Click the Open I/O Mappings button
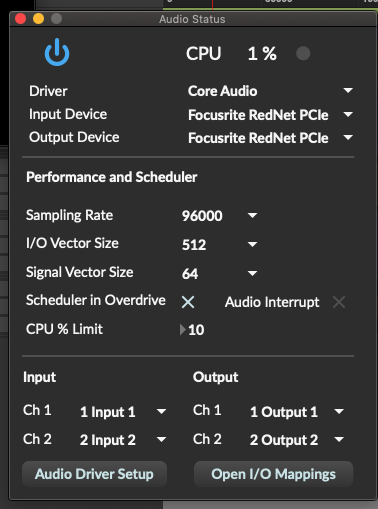 point(273,474)
